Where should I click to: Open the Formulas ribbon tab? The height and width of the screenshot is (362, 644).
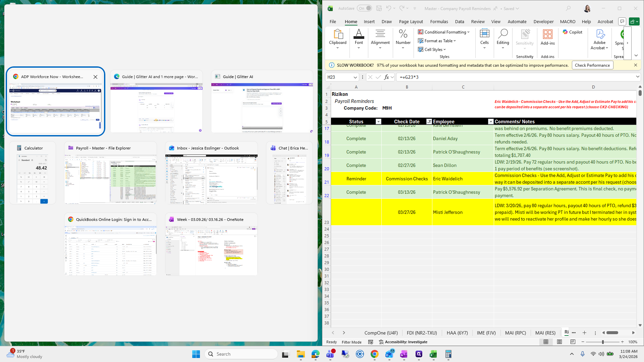tap(439, 21)
